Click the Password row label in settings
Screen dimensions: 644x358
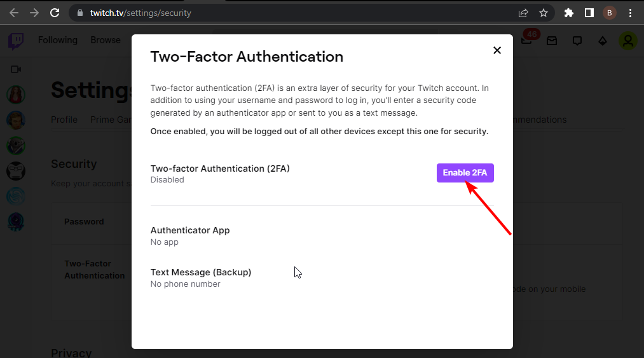tap(84, 221)
